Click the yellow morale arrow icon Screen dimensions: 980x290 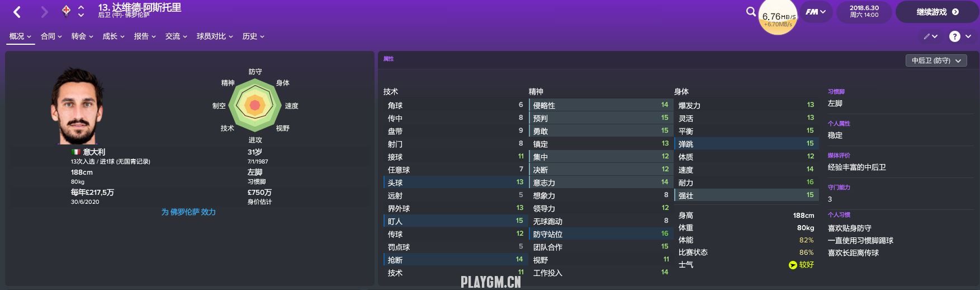point(793,265)
